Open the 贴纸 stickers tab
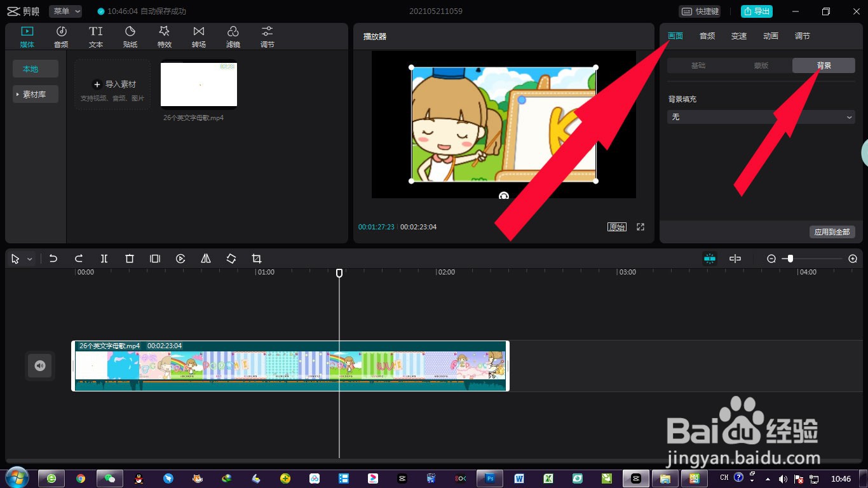Image resolution: width=868 pixels, height=488 pixels. [x=130, y=37]
